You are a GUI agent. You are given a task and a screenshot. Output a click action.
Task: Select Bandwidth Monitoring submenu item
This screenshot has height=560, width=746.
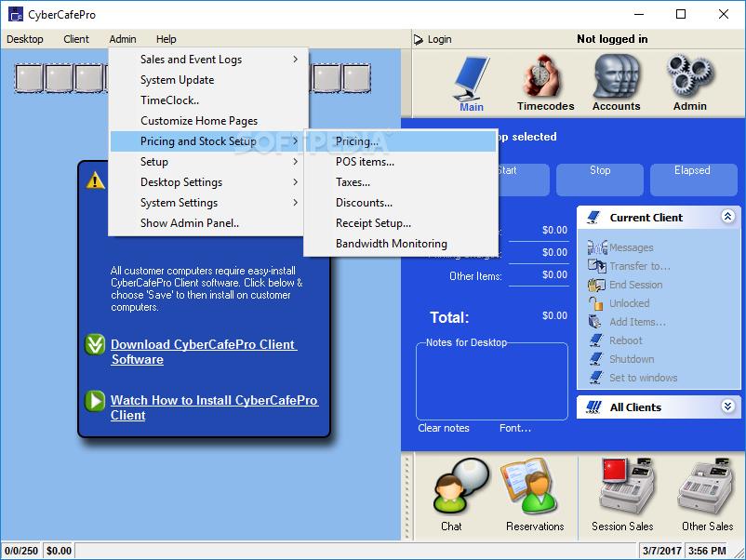coord(401,244)
